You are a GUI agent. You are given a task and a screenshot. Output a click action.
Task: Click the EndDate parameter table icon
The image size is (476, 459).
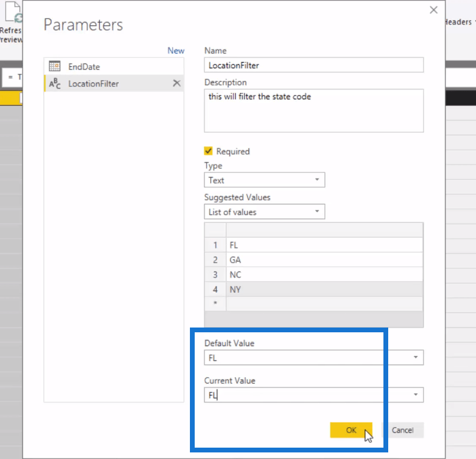pyautogui.click(x=54, y=66)
